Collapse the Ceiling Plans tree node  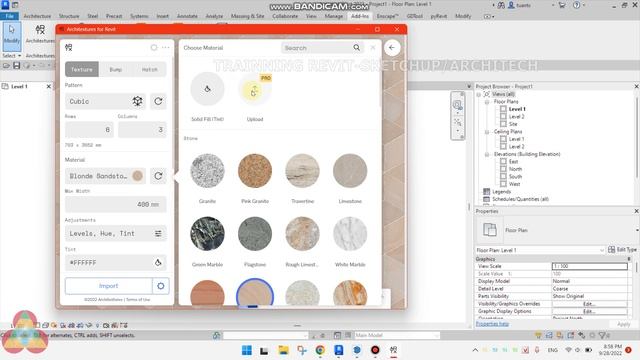coord(487,132)
